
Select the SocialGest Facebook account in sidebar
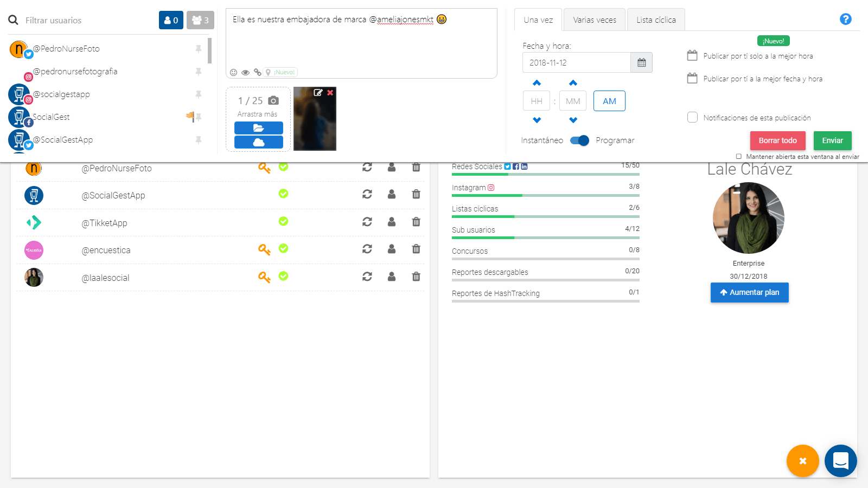coord(51,117)
